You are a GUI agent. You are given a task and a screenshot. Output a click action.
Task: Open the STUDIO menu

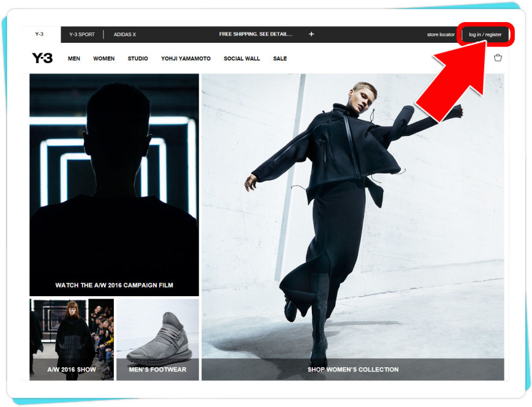point(138,58)
